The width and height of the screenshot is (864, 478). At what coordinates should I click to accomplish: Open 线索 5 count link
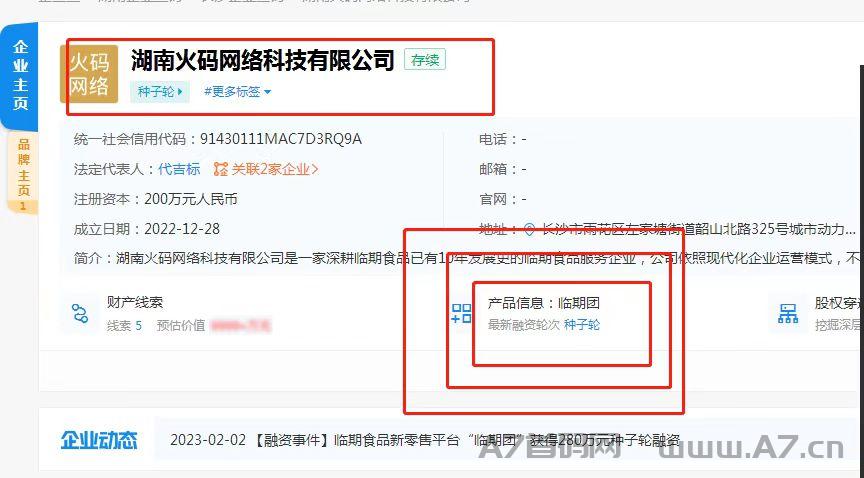pyautogui.click(x=124, y=326)
